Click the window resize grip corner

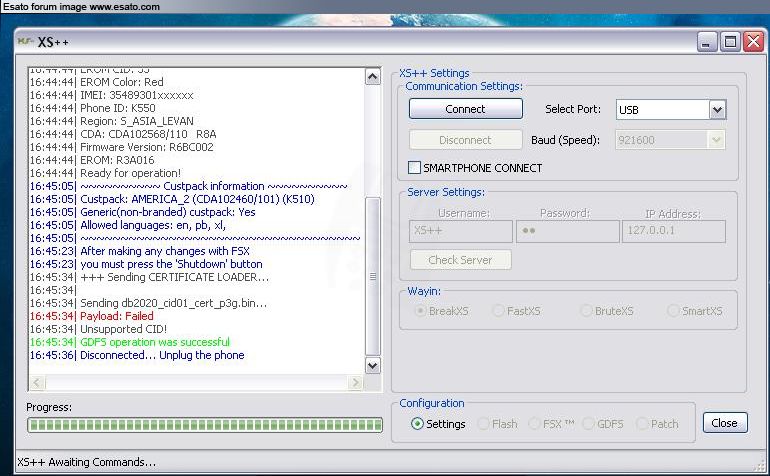coord(762,464)
